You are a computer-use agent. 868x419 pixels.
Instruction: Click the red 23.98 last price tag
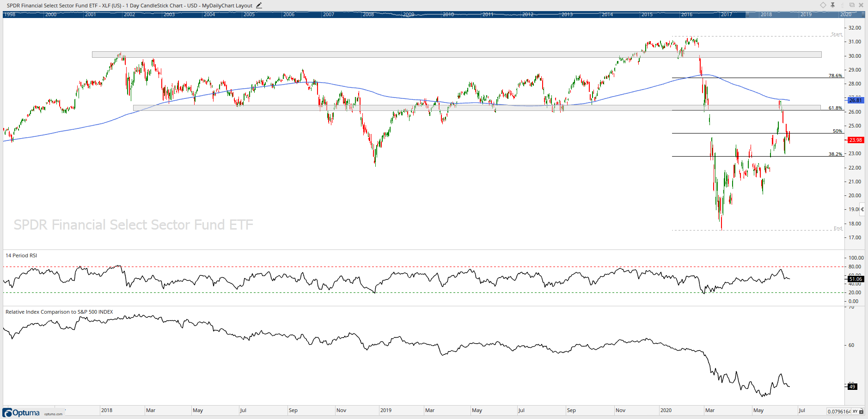coord(855,140)
